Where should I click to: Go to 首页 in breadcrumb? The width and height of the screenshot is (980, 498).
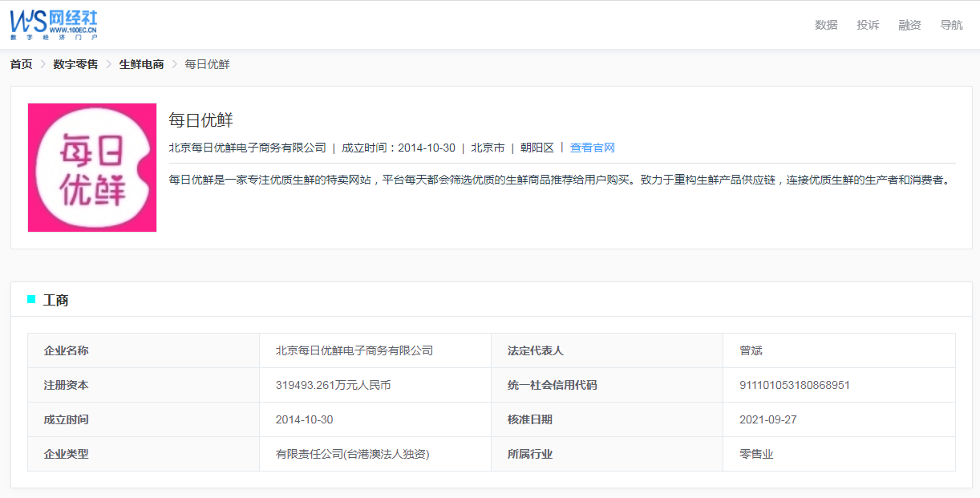21,64
